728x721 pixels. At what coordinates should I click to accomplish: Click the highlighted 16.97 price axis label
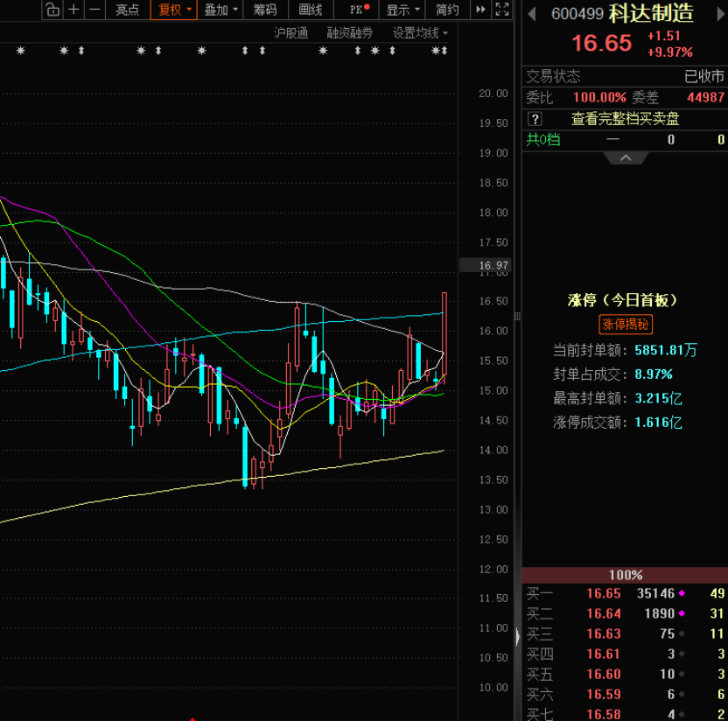[485, 265]
